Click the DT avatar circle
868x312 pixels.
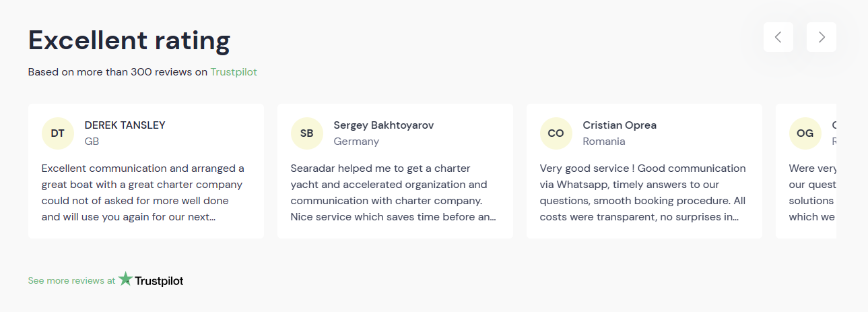[58, 133]
